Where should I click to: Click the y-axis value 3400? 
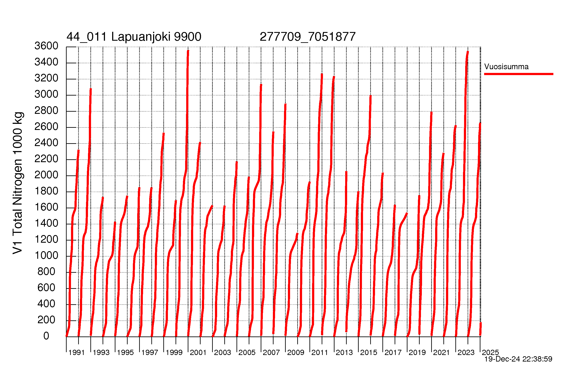46,62
